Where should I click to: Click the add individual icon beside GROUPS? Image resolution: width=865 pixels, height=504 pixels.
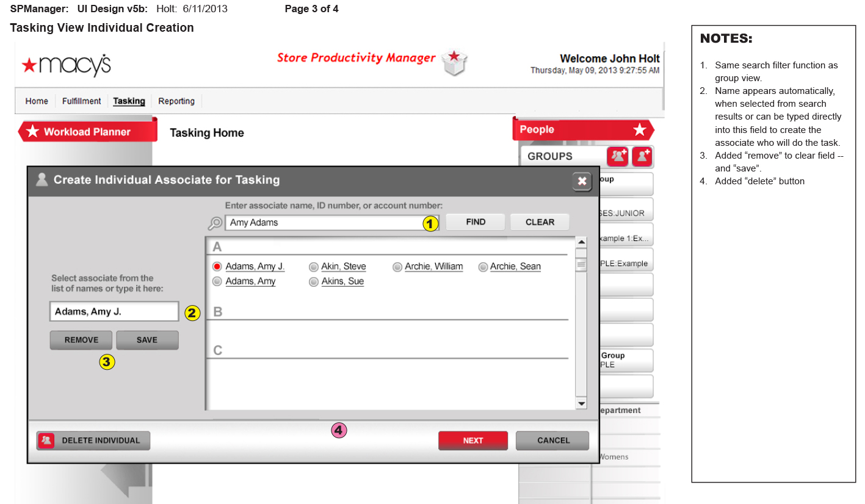pos(642,157)
